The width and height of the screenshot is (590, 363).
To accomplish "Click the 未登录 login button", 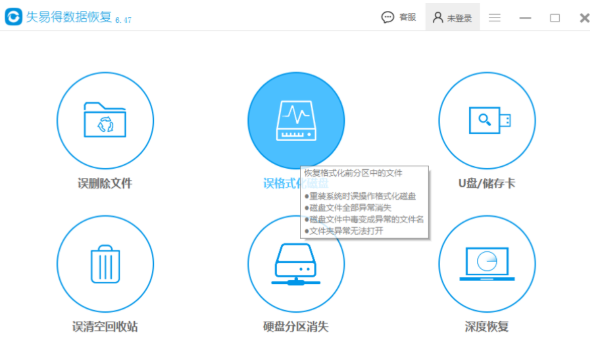I will (452, 17).
